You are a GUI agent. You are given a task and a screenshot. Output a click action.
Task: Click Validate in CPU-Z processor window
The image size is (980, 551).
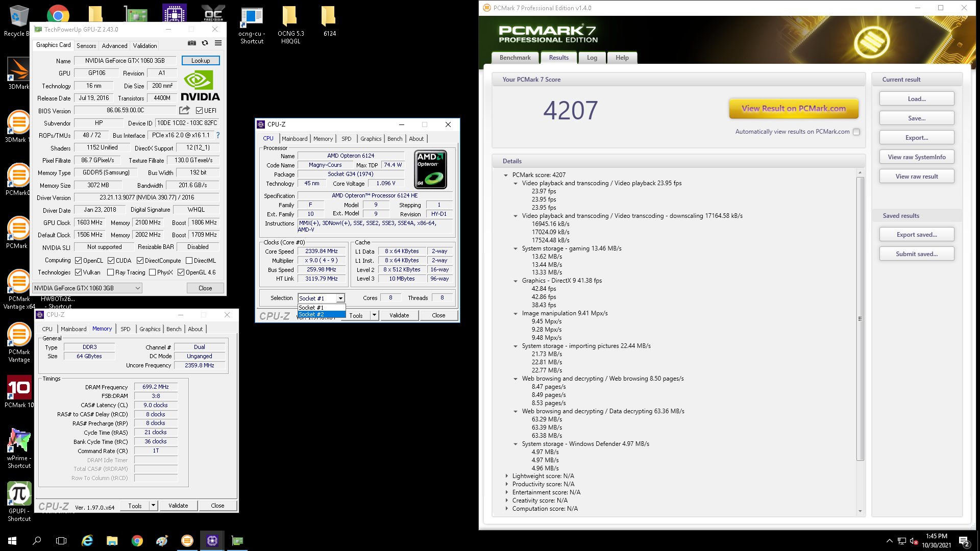click(x=399, y=315)
